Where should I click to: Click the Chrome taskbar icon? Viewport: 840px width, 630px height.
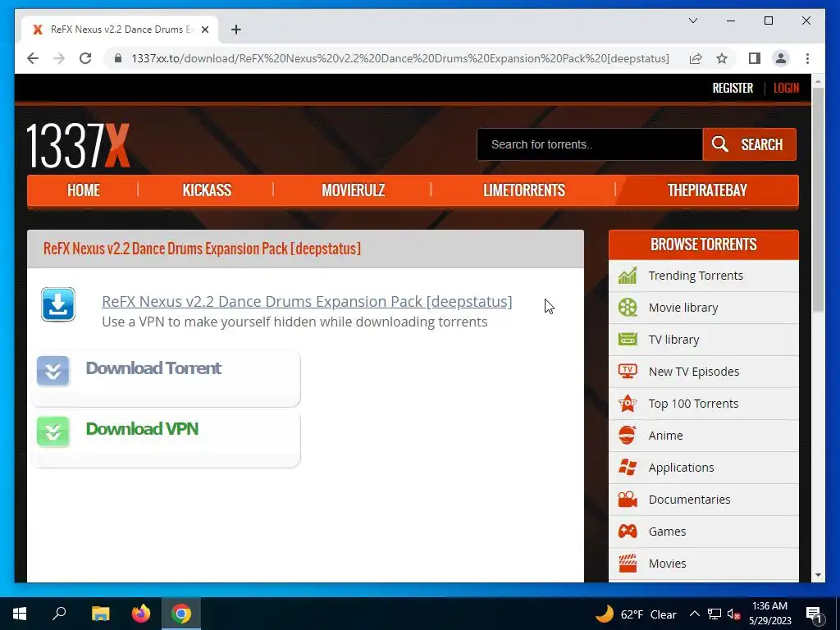181,614
